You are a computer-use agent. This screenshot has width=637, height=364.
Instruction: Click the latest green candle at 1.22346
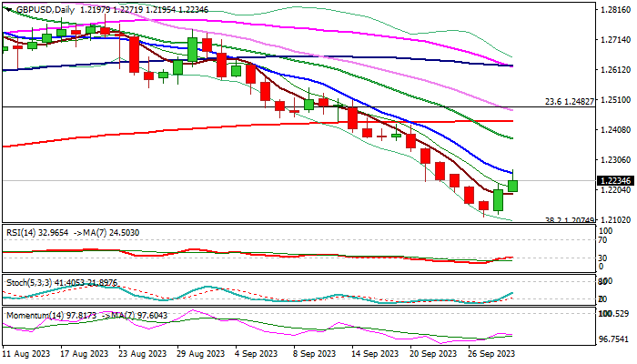tap(512, 186)
